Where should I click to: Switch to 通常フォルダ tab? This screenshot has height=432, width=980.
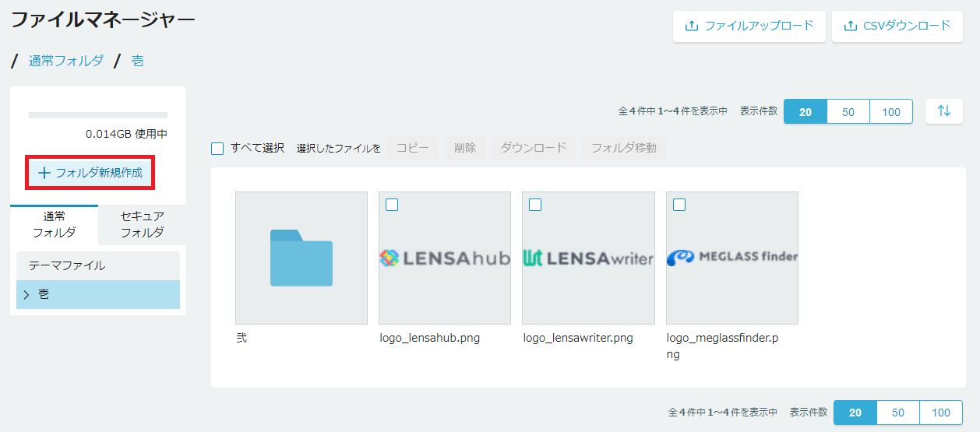click(x=55, y=224)
